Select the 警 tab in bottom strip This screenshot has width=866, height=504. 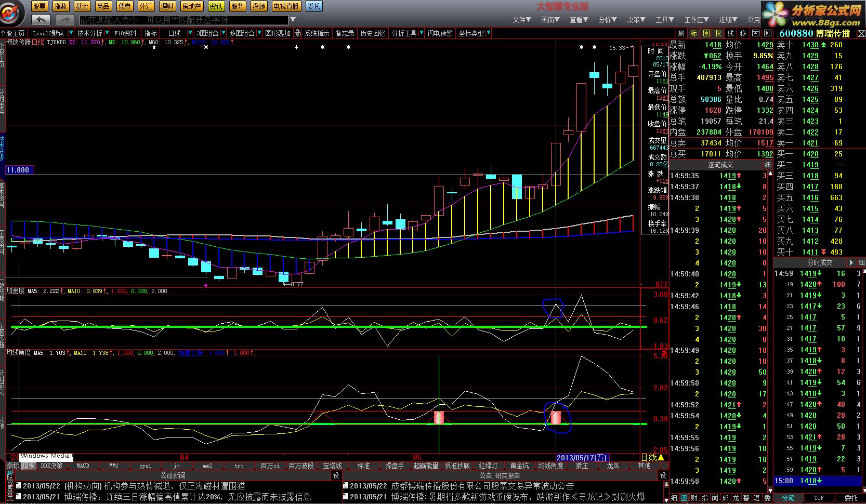pyautogui.click(x=746, y=498)
